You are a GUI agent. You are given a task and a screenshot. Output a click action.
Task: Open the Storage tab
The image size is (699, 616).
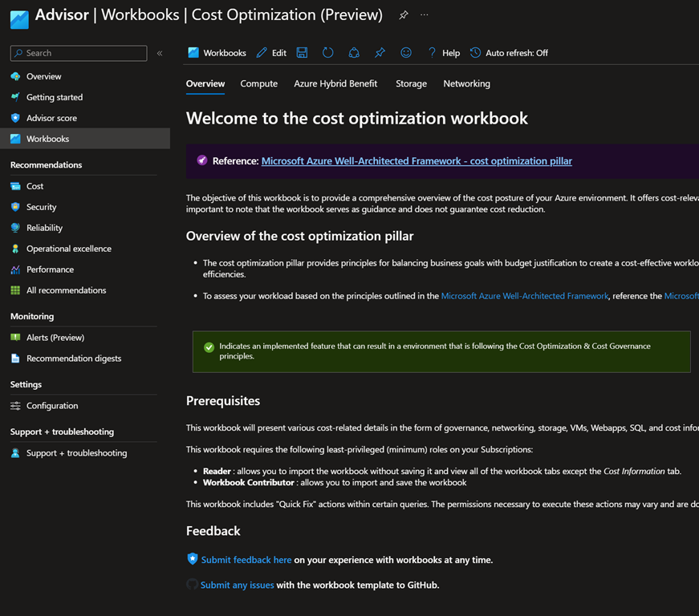coord(411,83)
